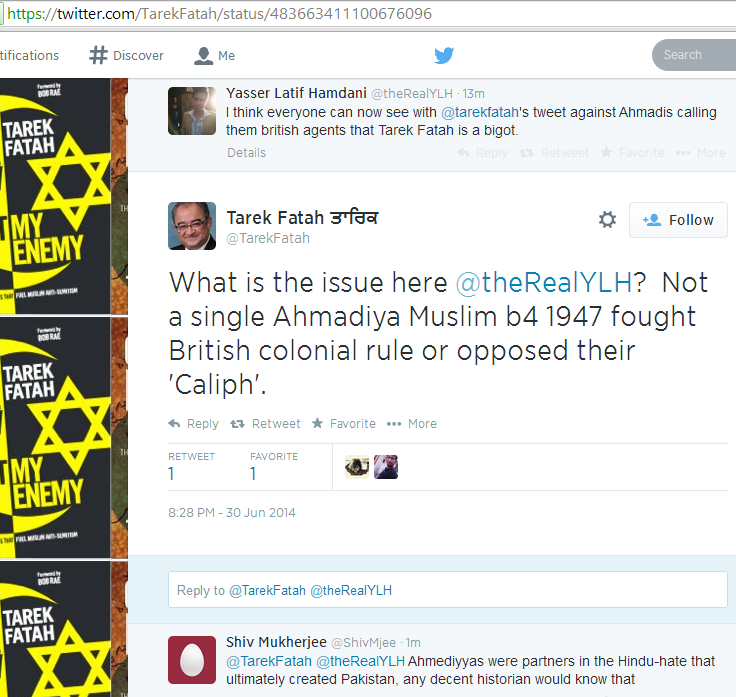Retweet Tarek Fatah's tweet
The height and width of the screenshot is (697, 736).
[x=265, y=424]
